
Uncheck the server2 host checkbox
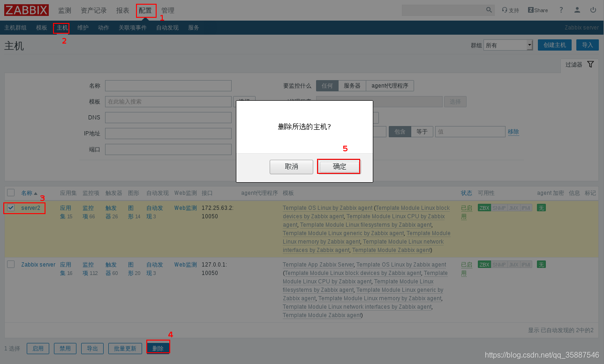click(x=11, y=208)
